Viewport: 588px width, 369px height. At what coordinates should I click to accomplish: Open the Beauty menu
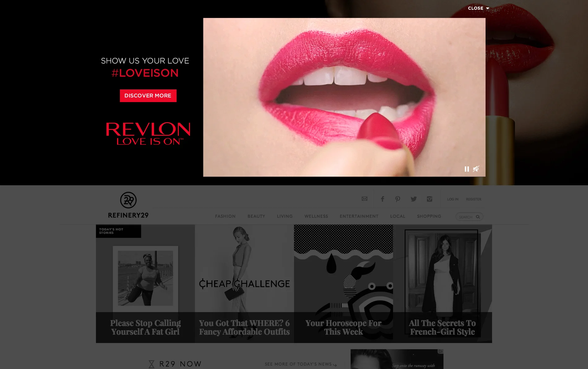[256, 216]
